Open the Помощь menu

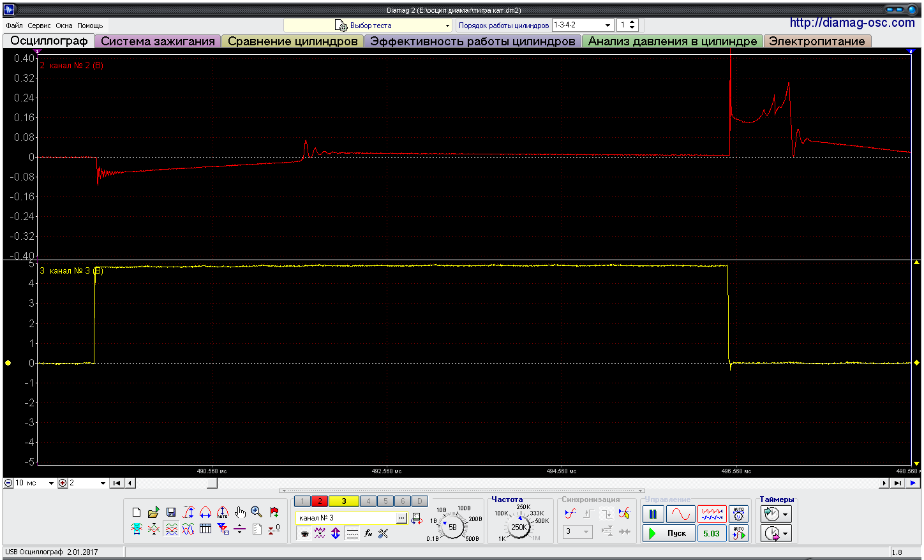[x=90, y=26]
